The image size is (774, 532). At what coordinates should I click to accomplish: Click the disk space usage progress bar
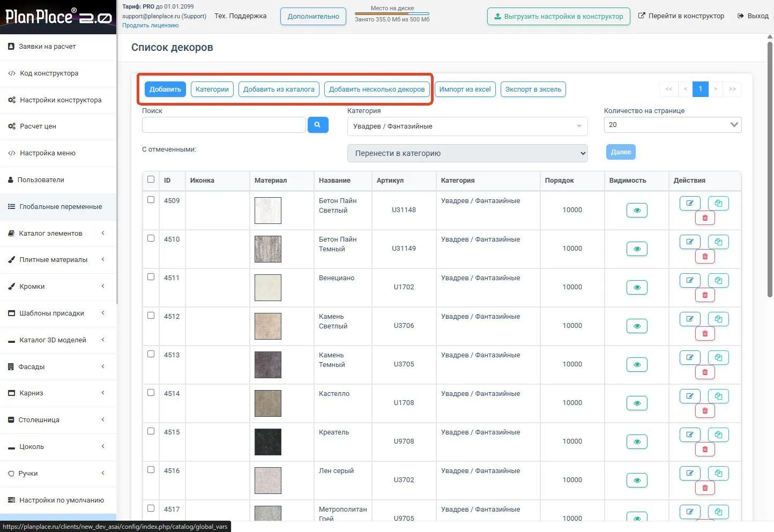tap(392, 13)
